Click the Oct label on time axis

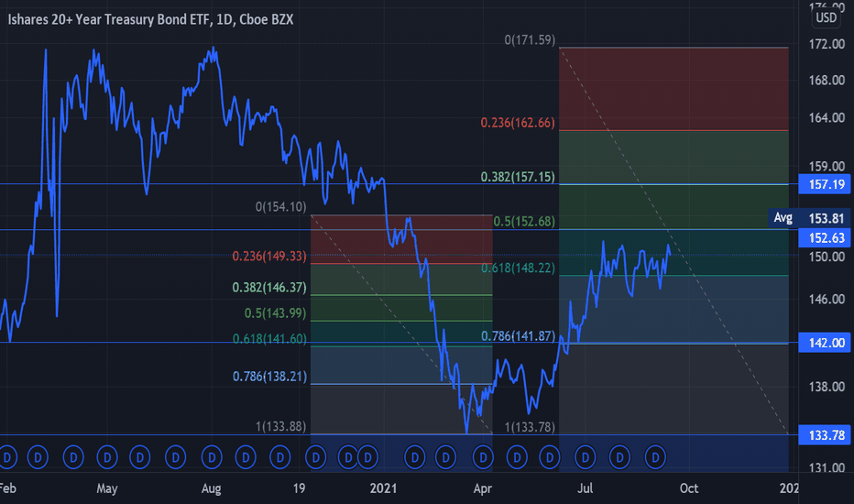click(x=689, y=488)
